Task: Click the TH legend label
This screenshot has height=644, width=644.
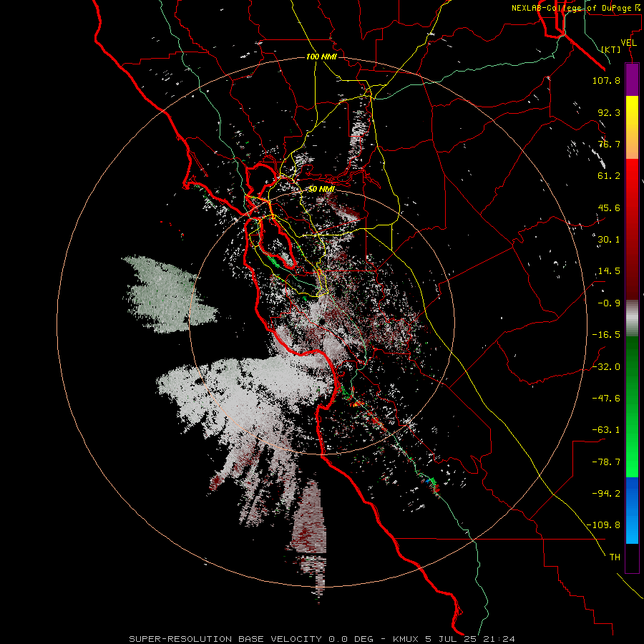Action: (615, 557)
